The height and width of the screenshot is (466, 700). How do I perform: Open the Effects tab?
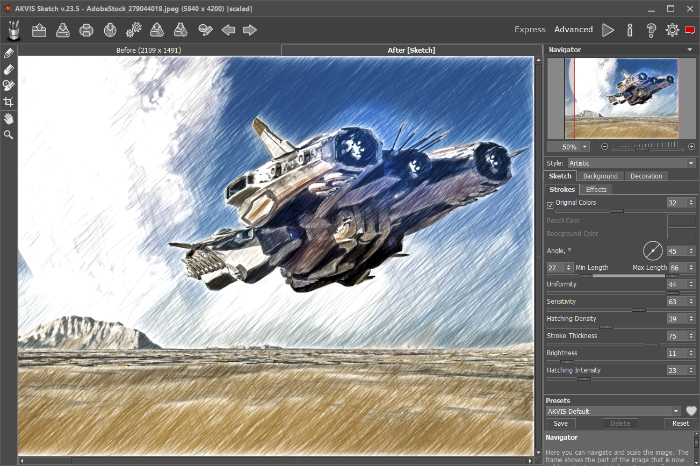(x=596, y=189)
